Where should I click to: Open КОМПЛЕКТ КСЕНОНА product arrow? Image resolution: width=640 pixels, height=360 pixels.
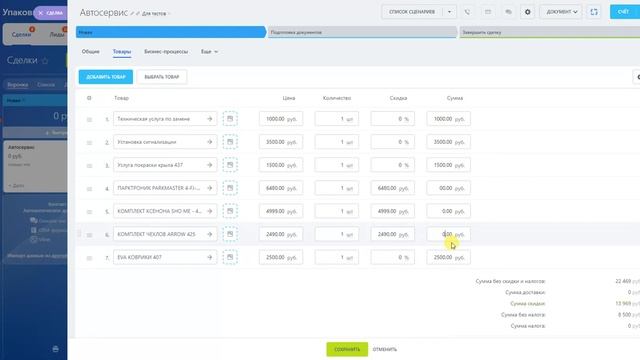click(x=209, y=211)
